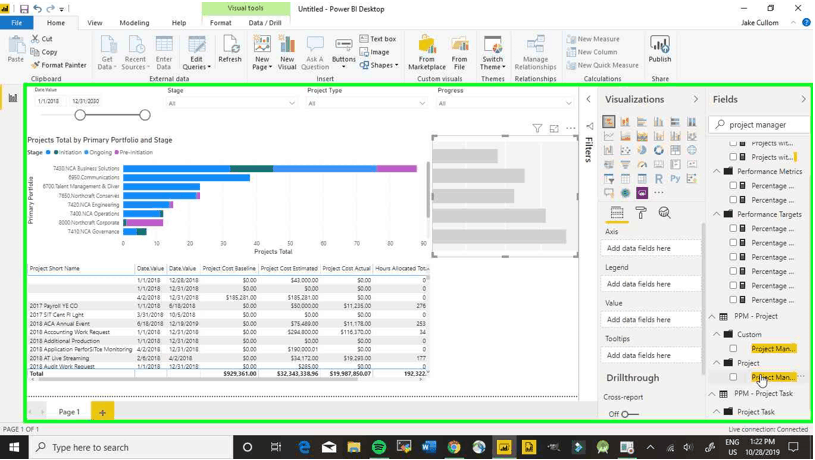
Task: Collapse the PPM - Project table
Action: tap(712, 317)
